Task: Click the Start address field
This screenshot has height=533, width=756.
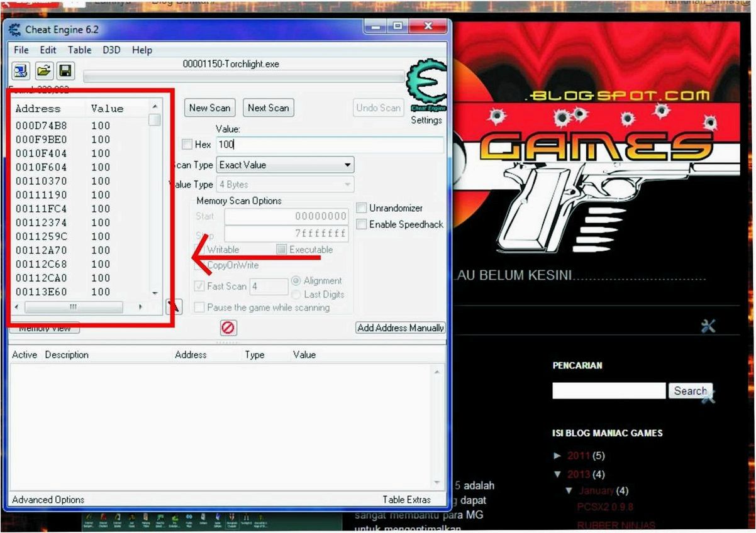Action: click(286, 216)
